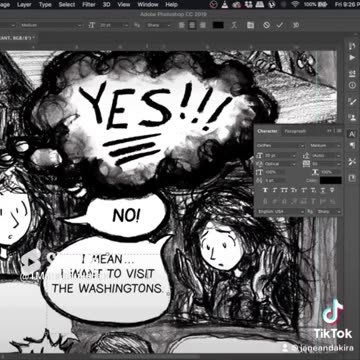Toggle Underline in Character panel
This screenshot has height=360, width=360.
(x=323, y=190)
